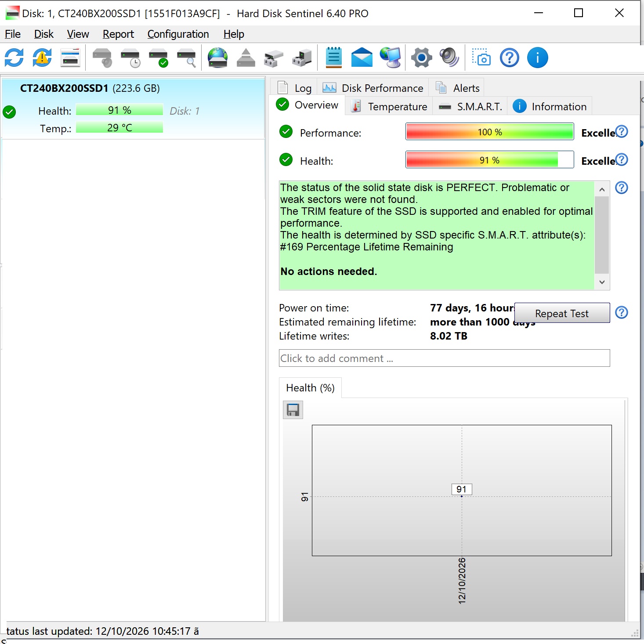
Task: Click the disk with magnifying glass icon
Action: 187,58
